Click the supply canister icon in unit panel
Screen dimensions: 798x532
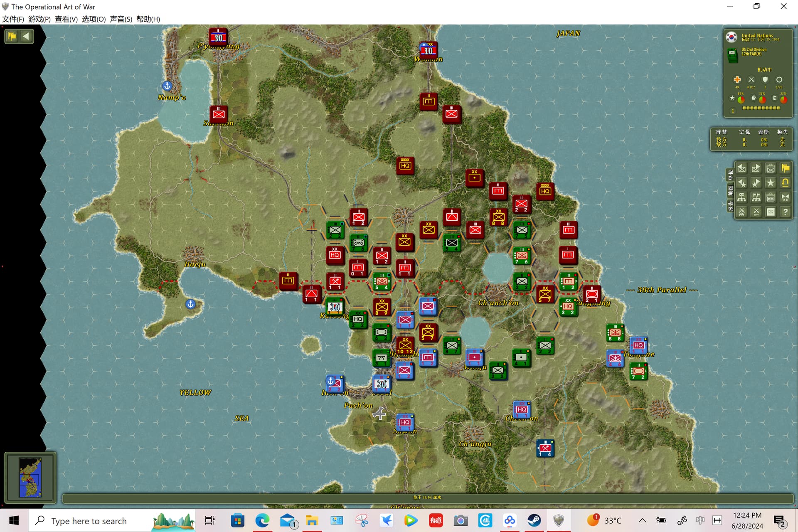coord(774,98)
